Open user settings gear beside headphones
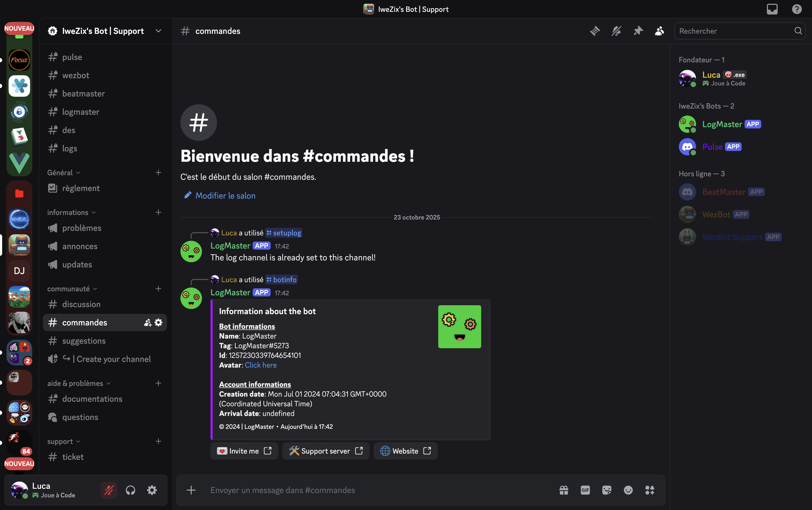812x510 pixels. pyautogui.click(x=152, y=490)
